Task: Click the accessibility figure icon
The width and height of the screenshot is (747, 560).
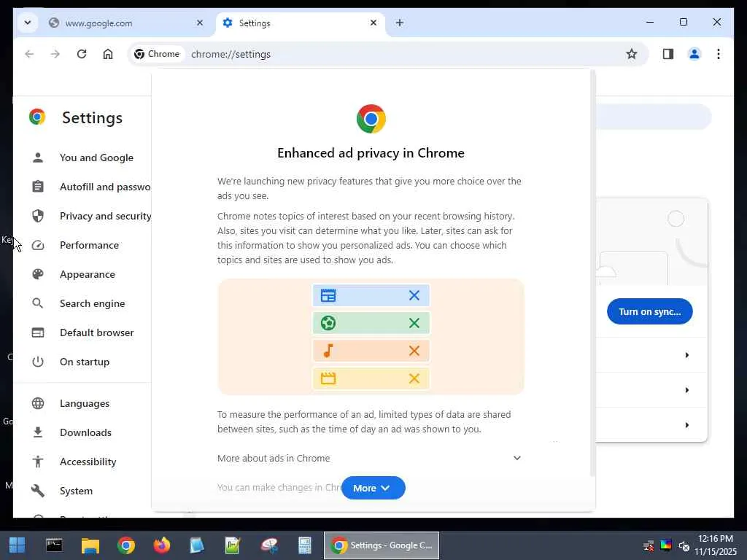Action: [38, 462]
